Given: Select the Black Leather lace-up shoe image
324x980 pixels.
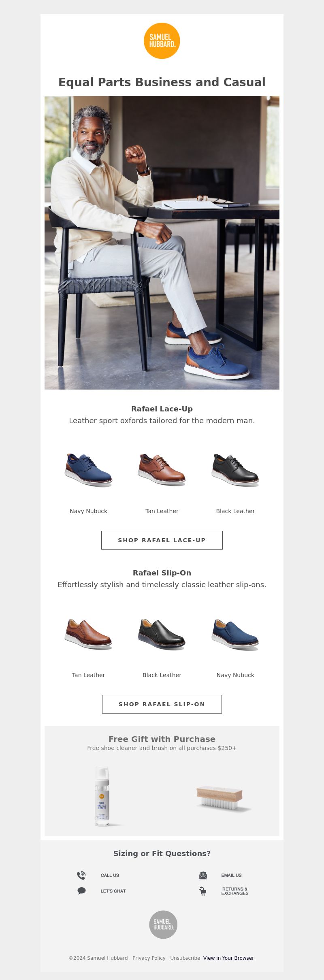Looking at the screenshot, I should (x=235, y=470).
